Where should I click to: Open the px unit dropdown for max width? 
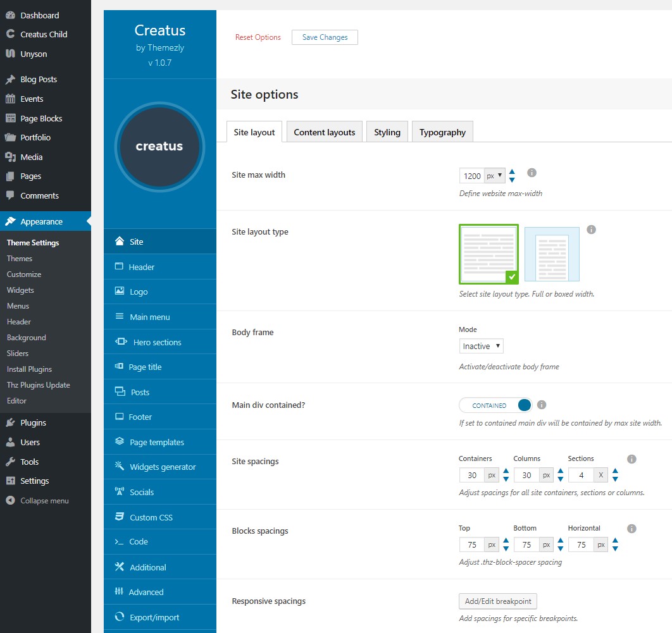pos(495,176)
